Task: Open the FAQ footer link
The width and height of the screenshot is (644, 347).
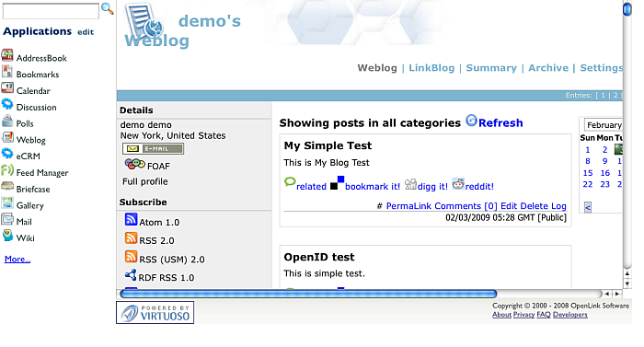Action: tap(544, 315)
